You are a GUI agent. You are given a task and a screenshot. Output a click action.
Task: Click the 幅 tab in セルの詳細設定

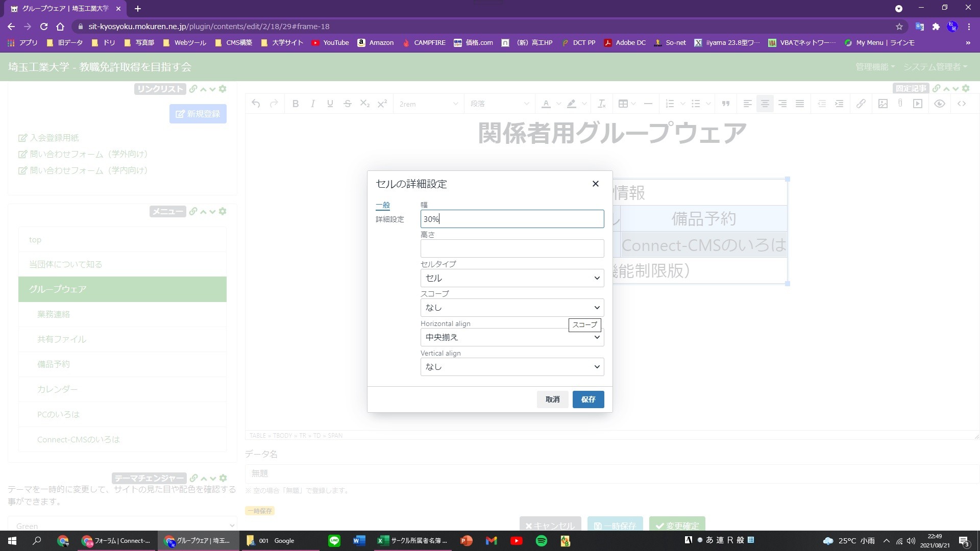[x=424, y=205]
